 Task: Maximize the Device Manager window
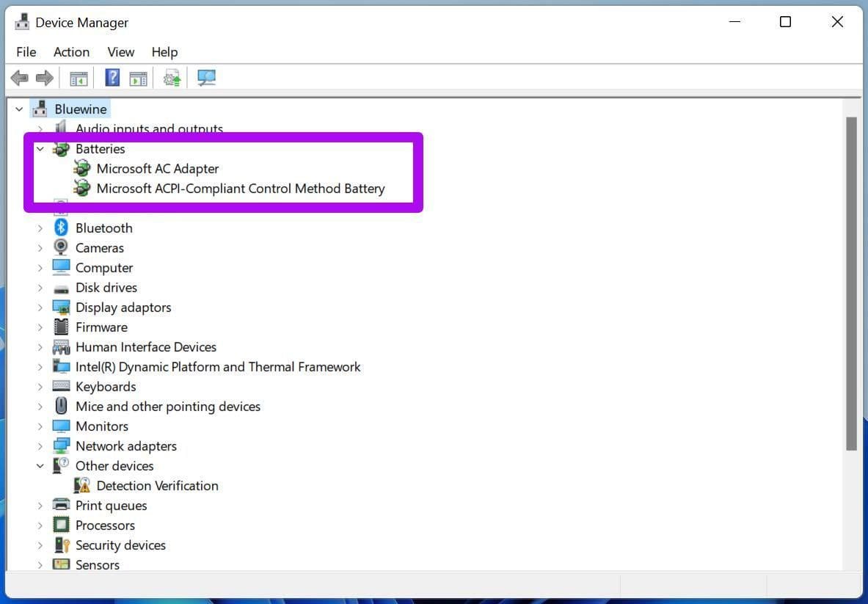785,21
